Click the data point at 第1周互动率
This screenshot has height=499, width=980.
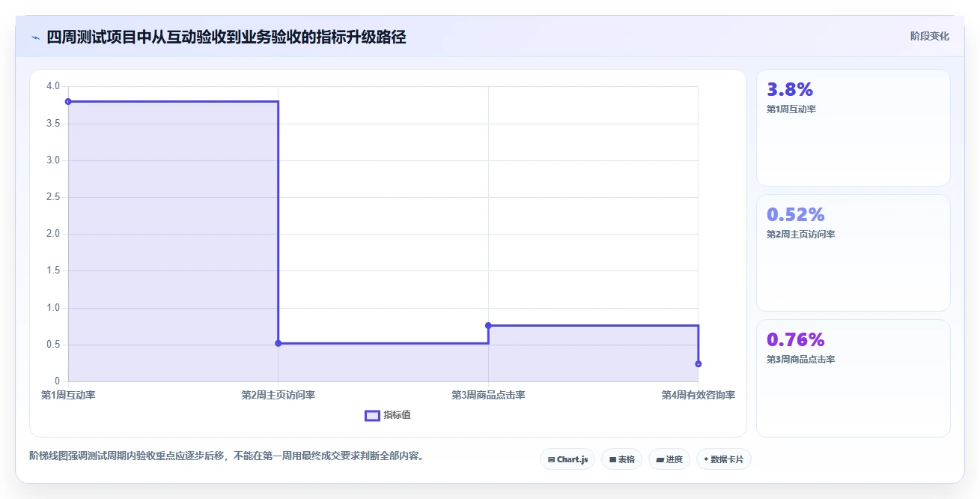tap(68, 101)
